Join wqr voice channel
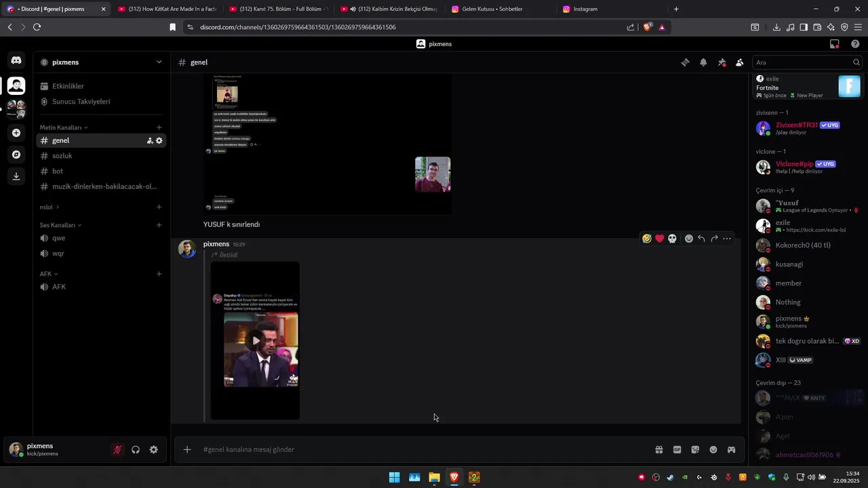Image resolution: width=868 pixels, height=488 pixels. click(x=102, y=253)
